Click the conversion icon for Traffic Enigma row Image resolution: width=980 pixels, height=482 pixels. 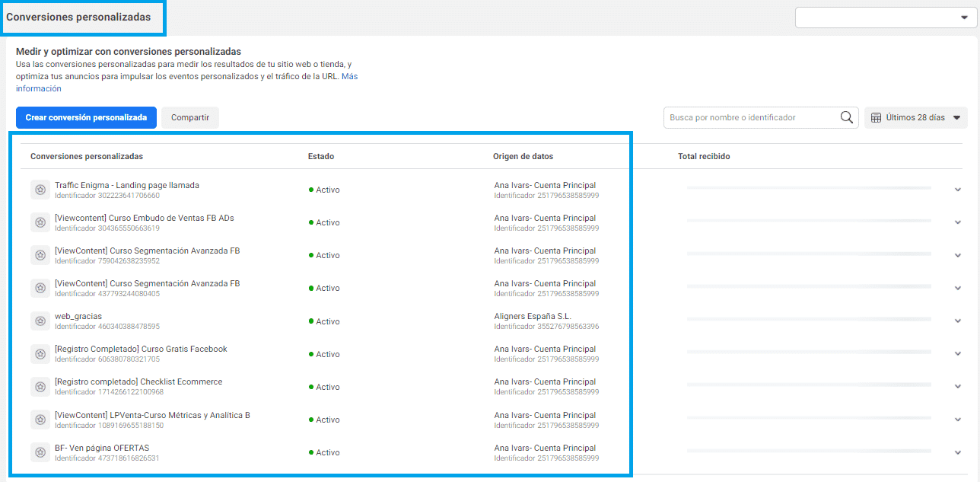[40, 190]
